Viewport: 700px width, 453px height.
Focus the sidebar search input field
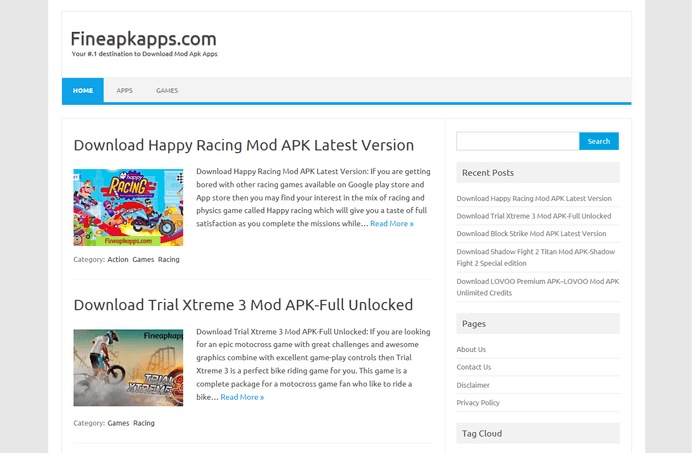517,141
